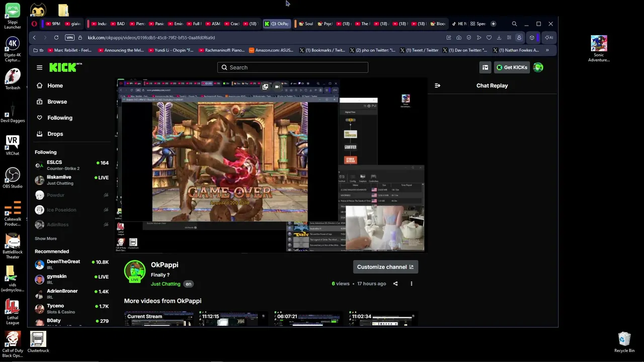
Task: Expand the Following list with Show More
Action: pos(46,239)
